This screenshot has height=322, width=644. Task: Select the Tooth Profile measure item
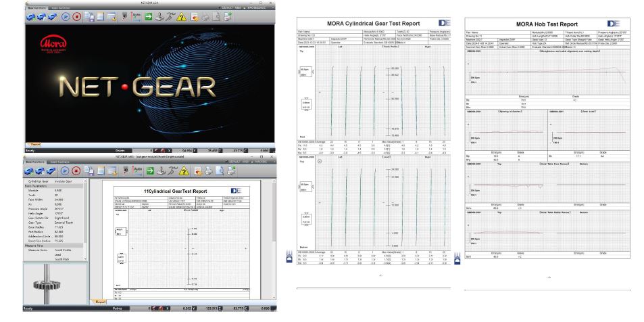coord(63,250)
